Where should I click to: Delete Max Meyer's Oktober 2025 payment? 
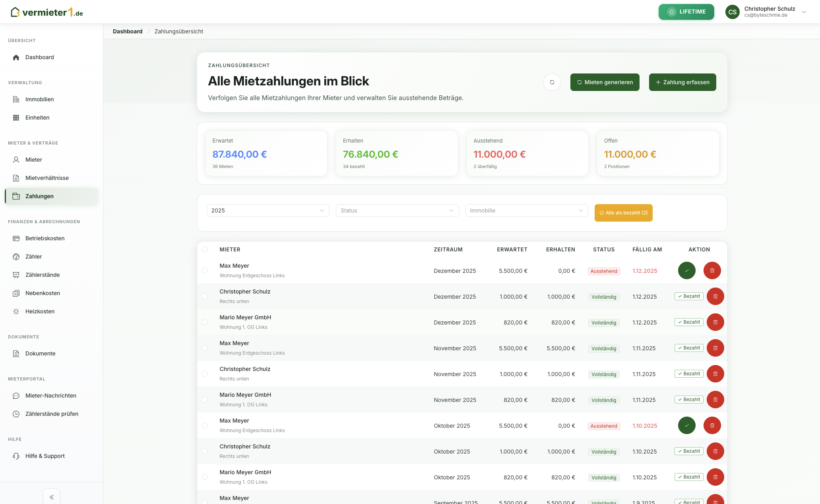click(712, 426)
